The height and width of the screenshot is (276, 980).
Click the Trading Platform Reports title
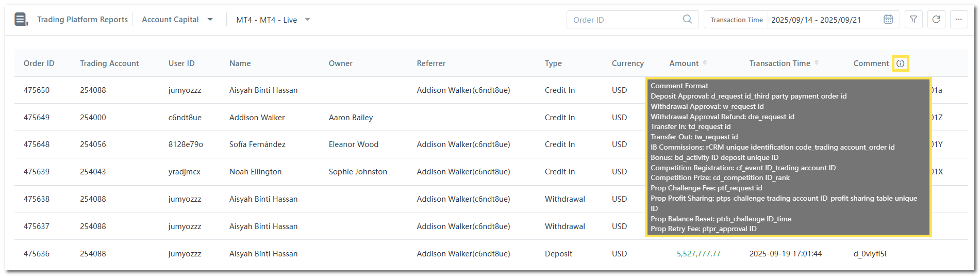pos(82,20)
